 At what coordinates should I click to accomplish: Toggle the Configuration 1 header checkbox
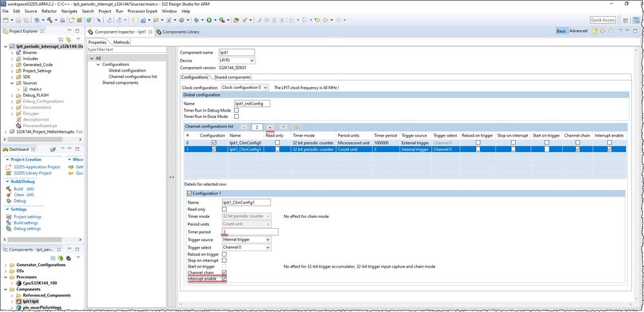click(x=189, y=193)
